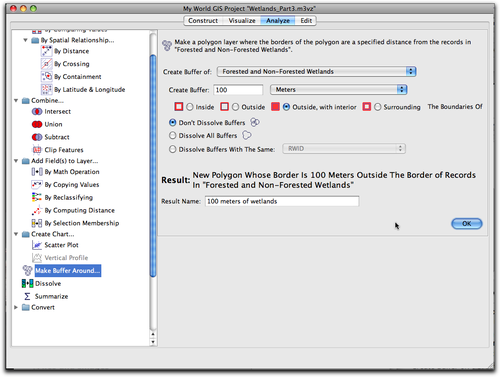This screenshot has height=377, width=500.
Task: Click the By Spatial Relationship... folder label
Action: pos(78,40)
